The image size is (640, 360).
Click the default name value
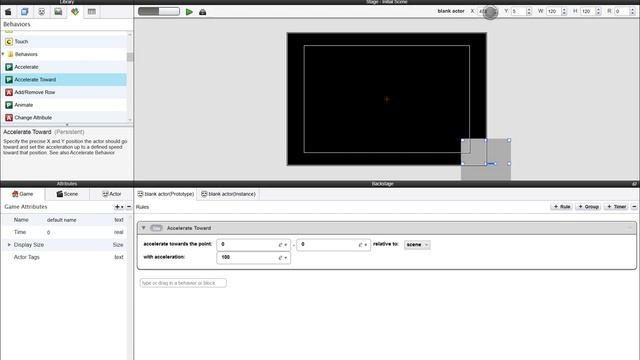click(62, 220)
